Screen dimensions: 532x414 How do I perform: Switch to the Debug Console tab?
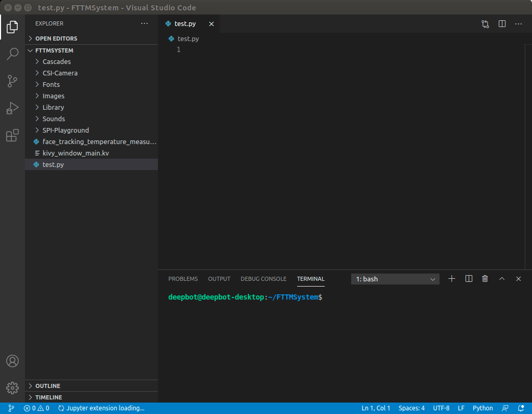point(263,279)
